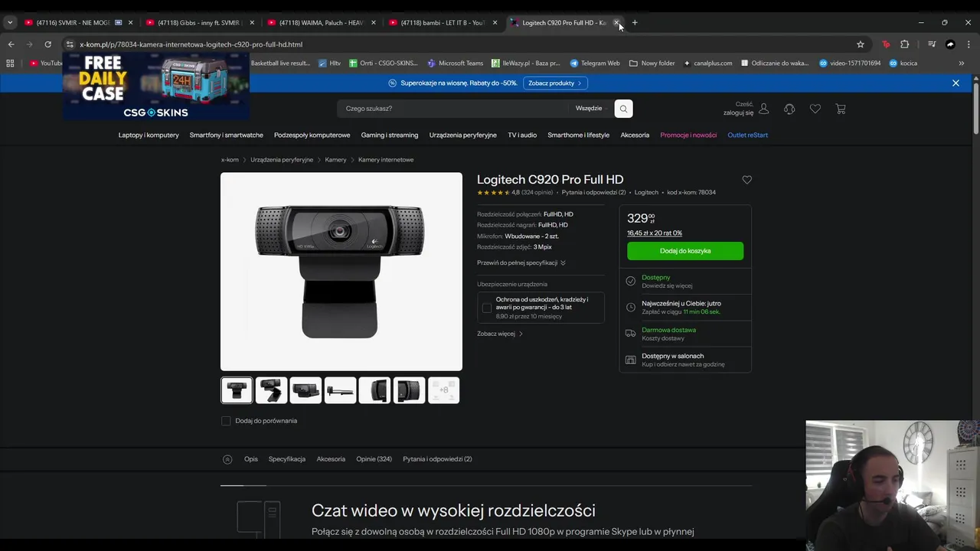Open the wishlist heart in header

tap(815, 109)
